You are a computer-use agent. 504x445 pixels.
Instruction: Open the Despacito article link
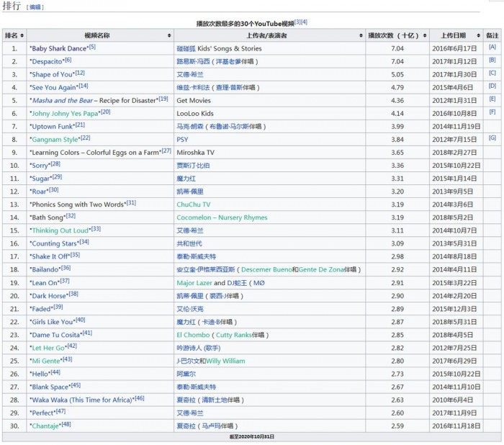(47, 61)
